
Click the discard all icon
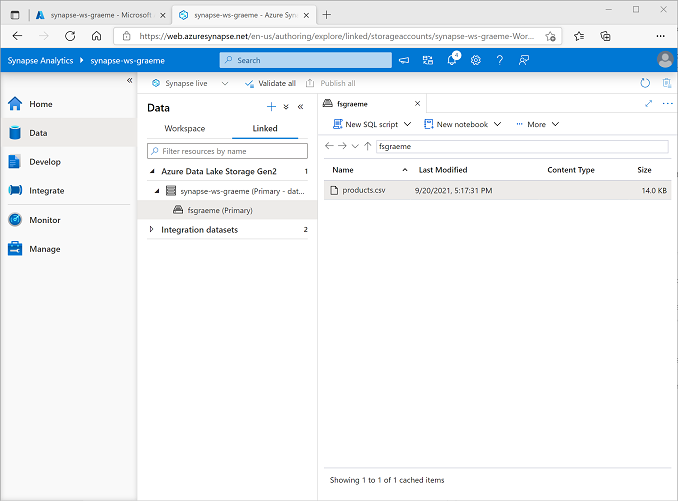(667, 83)
